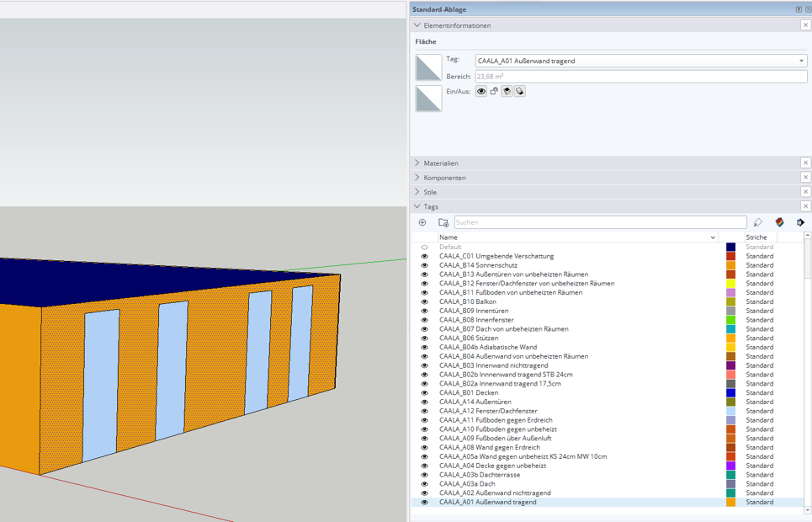
Task: Click the Suchen tag search field
Action: tap(599, 222)
